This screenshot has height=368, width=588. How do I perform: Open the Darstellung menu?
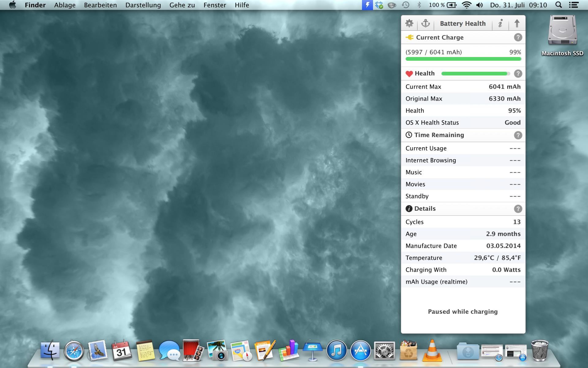143,5
